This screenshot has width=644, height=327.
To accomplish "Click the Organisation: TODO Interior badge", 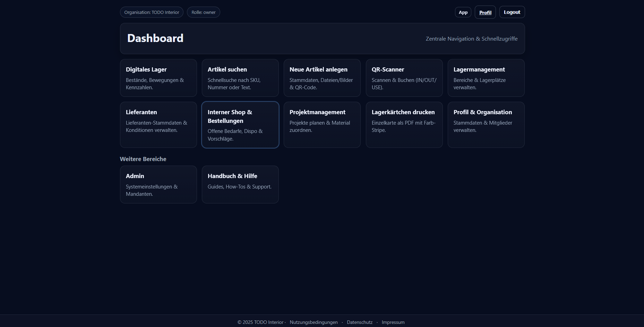I will [152, 12].
